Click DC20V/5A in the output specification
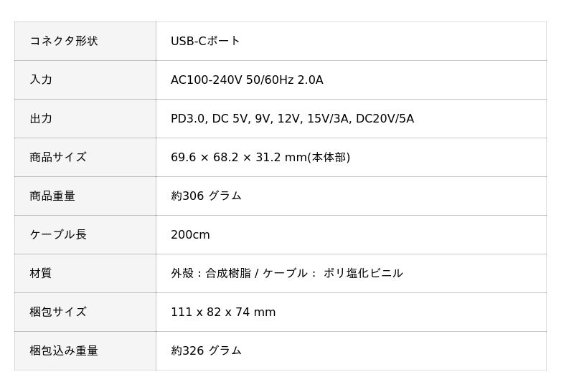This screenshot has height=392, width=574. pyautogui.click(x=385, y=118)
